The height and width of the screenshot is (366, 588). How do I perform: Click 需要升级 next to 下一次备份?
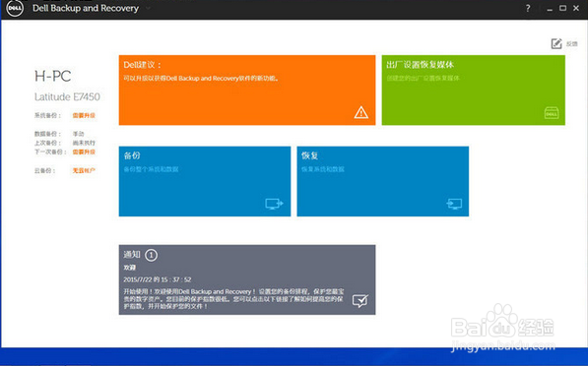click(x=84, y=152)
